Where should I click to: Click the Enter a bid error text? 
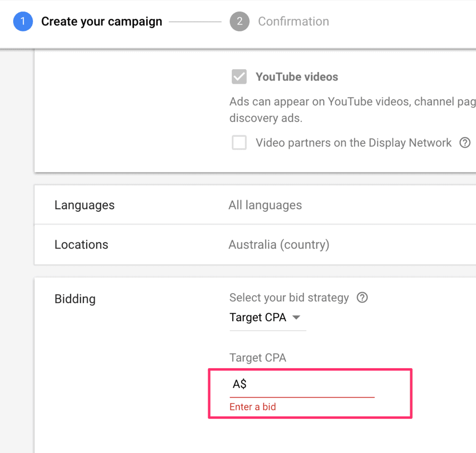pos(252,406)
